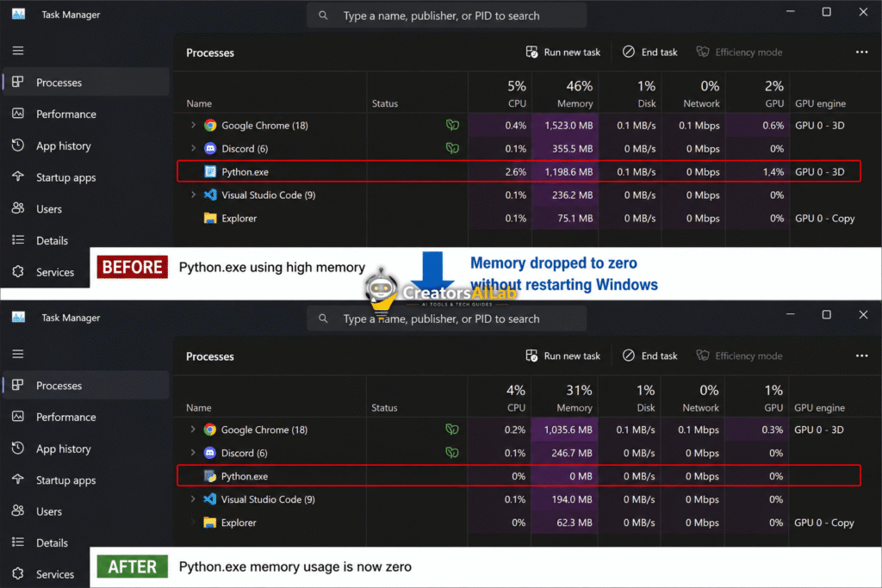This screenshot has height=588, width=882.
Task: Click Visual Studio Code icon in top window
Action: point(210,195)
